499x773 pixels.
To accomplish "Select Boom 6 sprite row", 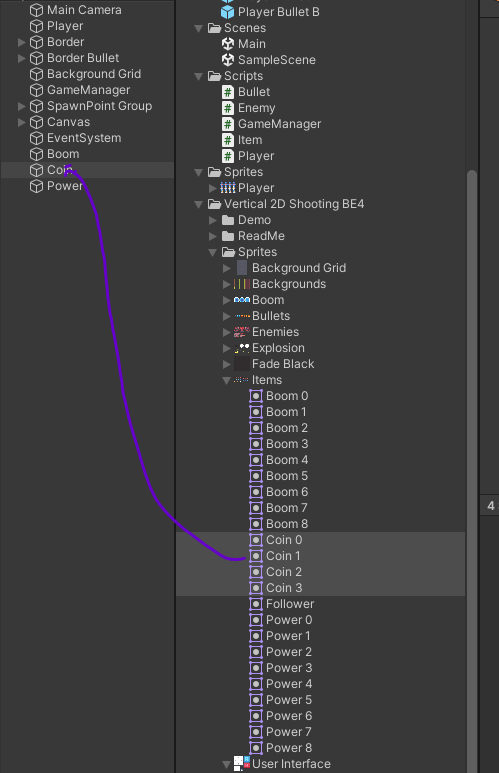I will click(321, 492).
